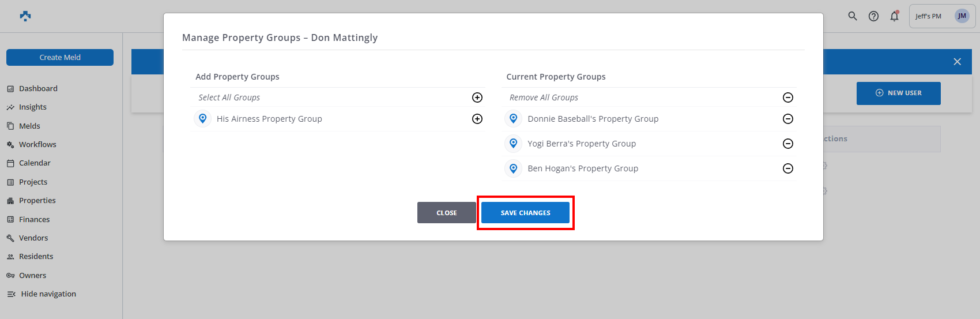Check the notifications bell

[894, 16]
